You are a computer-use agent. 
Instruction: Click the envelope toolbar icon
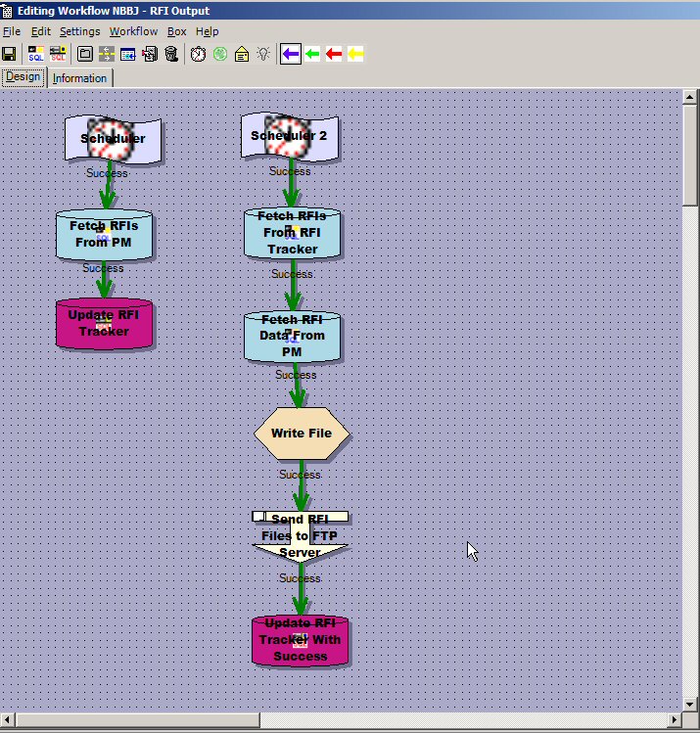click(241, 54)
